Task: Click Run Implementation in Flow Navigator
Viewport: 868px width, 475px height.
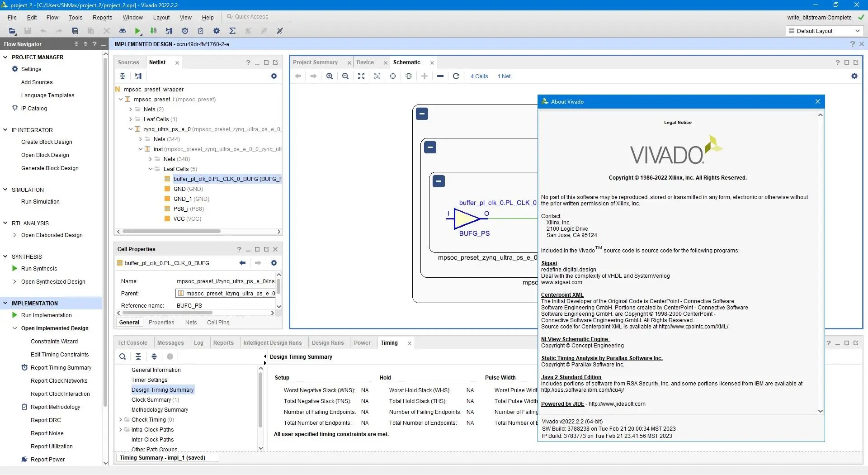Action: (x=47, y=315)
